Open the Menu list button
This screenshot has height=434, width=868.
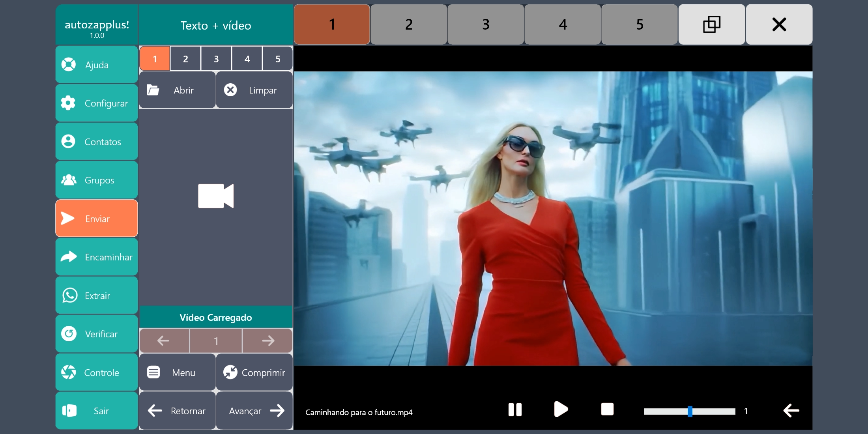[x=177, y=372]
